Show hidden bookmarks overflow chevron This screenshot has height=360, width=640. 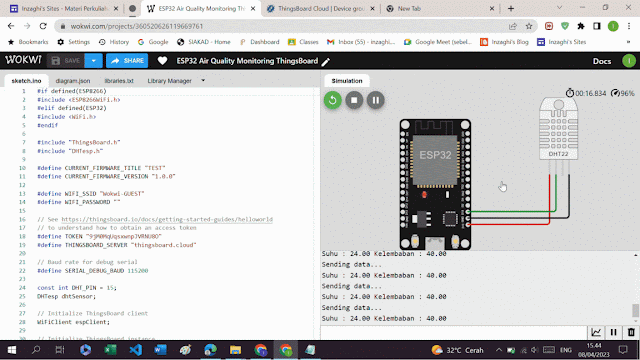628,42
